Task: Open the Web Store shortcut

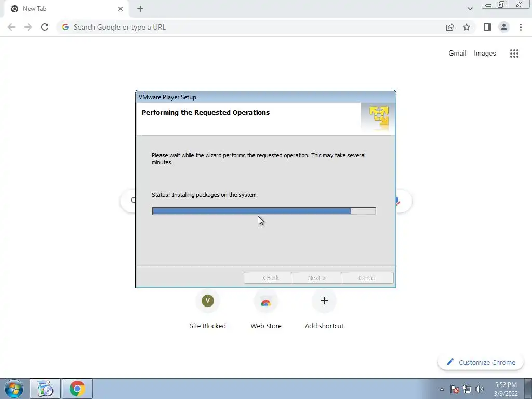Action: click(x=266, y=310)
